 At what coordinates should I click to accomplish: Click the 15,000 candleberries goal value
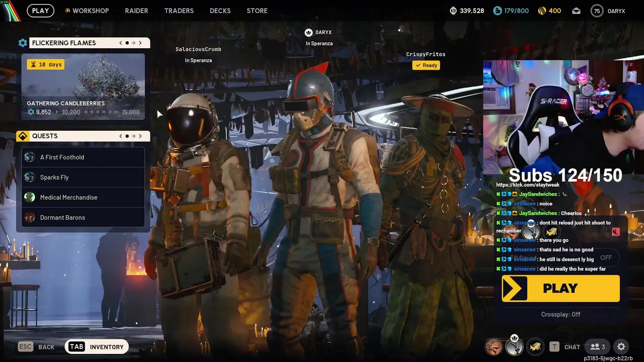131,112
